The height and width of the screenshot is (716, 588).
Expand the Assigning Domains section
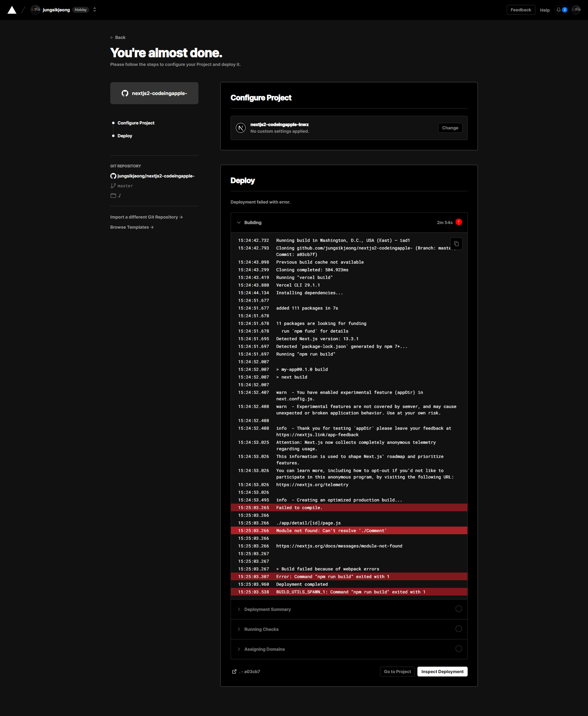click(x=349, y=649)
